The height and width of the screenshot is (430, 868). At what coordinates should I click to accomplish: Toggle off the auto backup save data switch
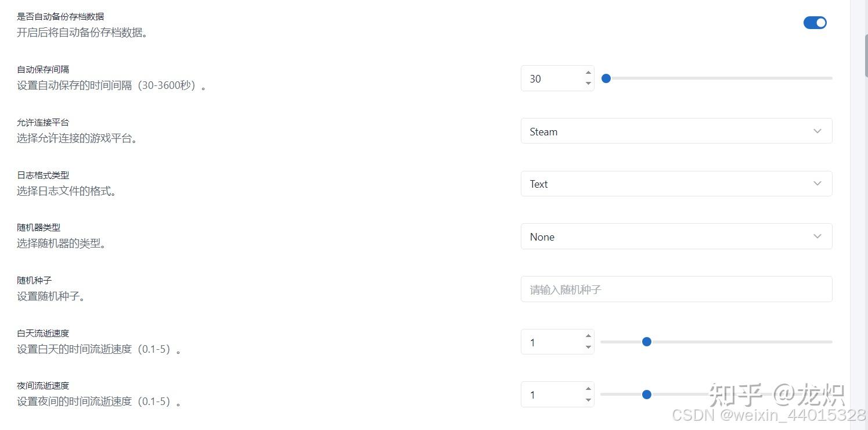click(815, 23)
